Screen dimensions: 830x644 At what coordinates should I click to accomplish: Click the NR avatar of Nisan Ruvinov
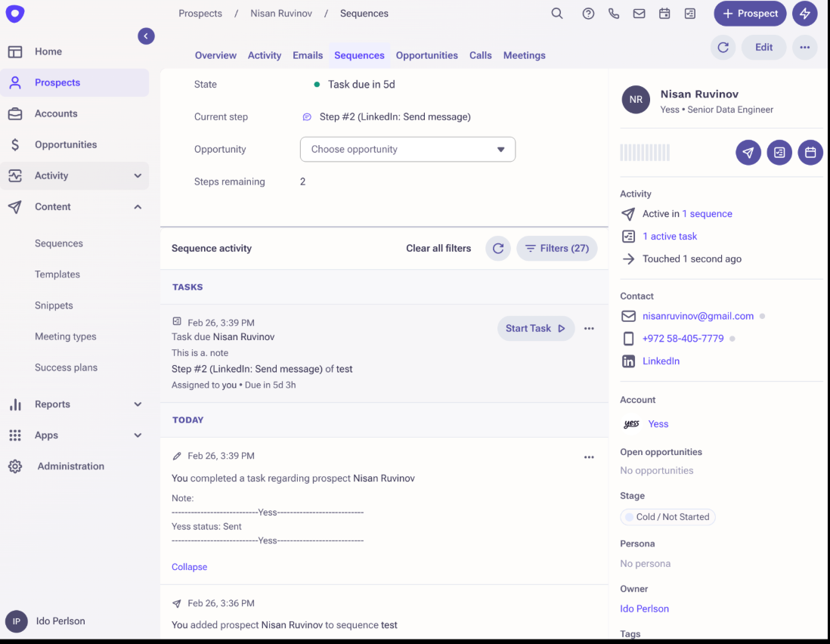point(636,100)
